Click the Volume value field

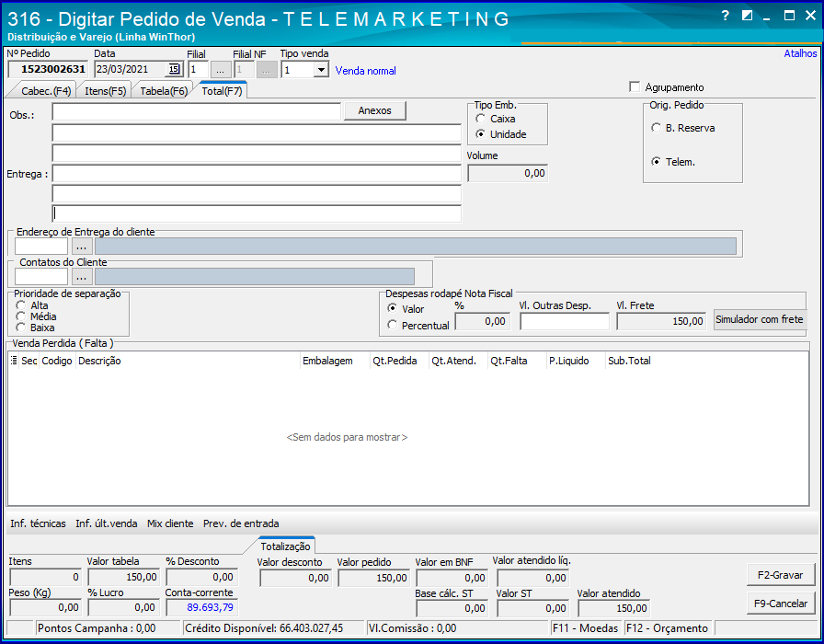[x=508, y=173]
